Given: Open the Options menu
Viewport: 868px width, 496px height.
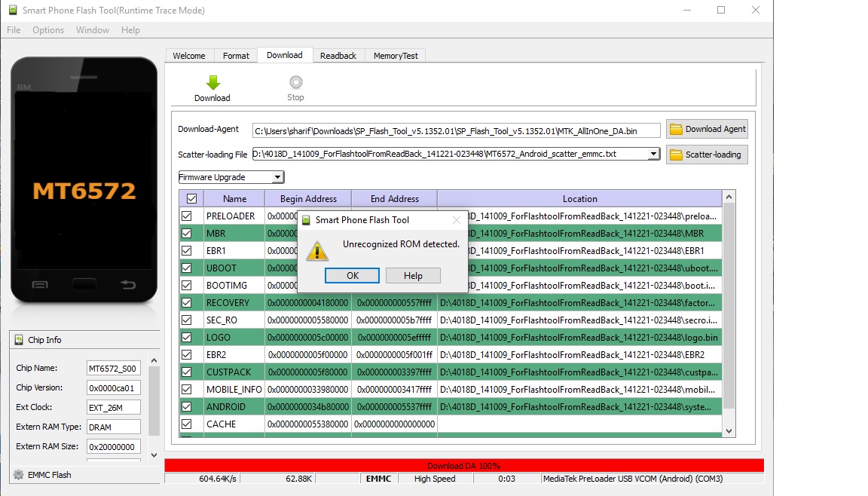Looking at the screenshot, I should [x=48, y=30].
